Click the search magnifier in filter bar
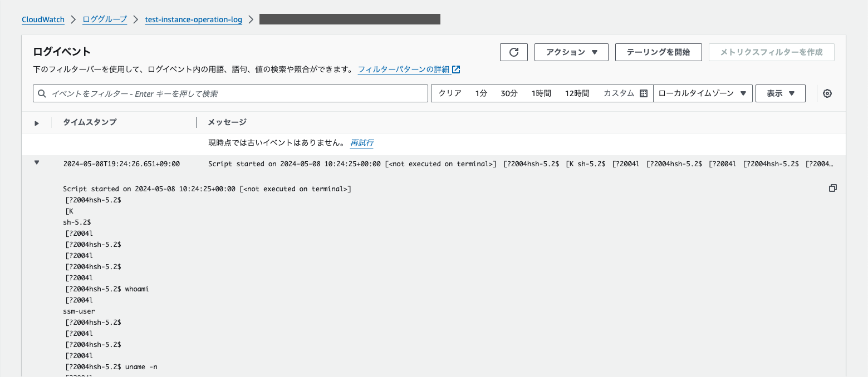868x377 pixels. pyautogui.click(x=42, y=93)
